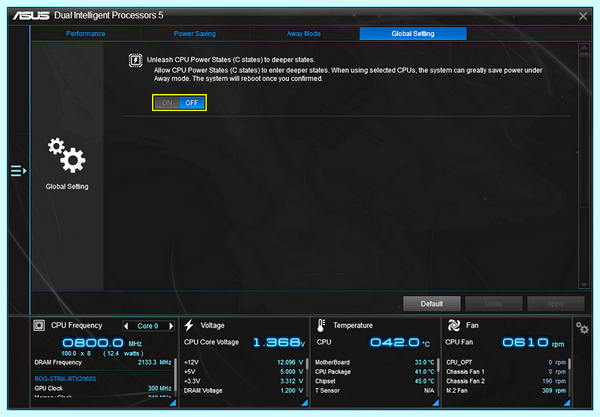Click the Global Setting gears icon
Viewport: 600px width, 417px height.
click(67, 155)
